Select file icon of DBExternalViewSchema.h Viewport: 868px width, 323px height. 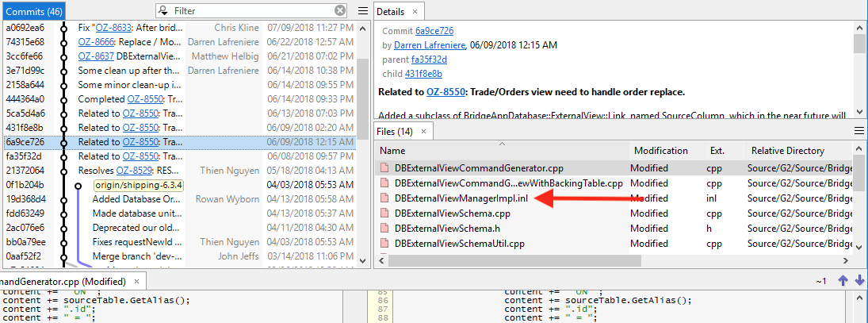click(384, 228)
